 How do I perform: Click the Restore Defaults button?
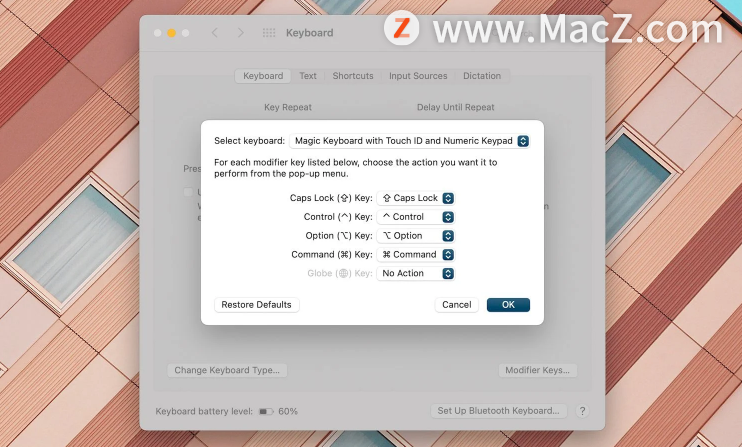coord(256,305)
